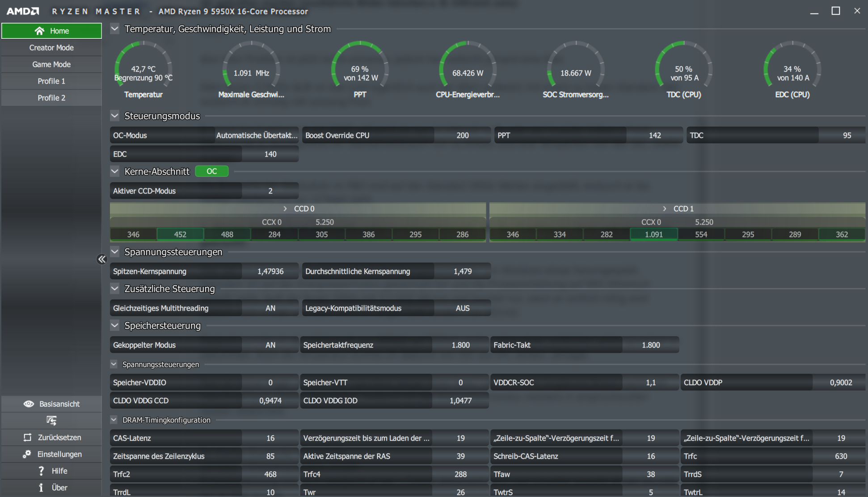Expand the CCD 1 header arrow

pos(665,209)
